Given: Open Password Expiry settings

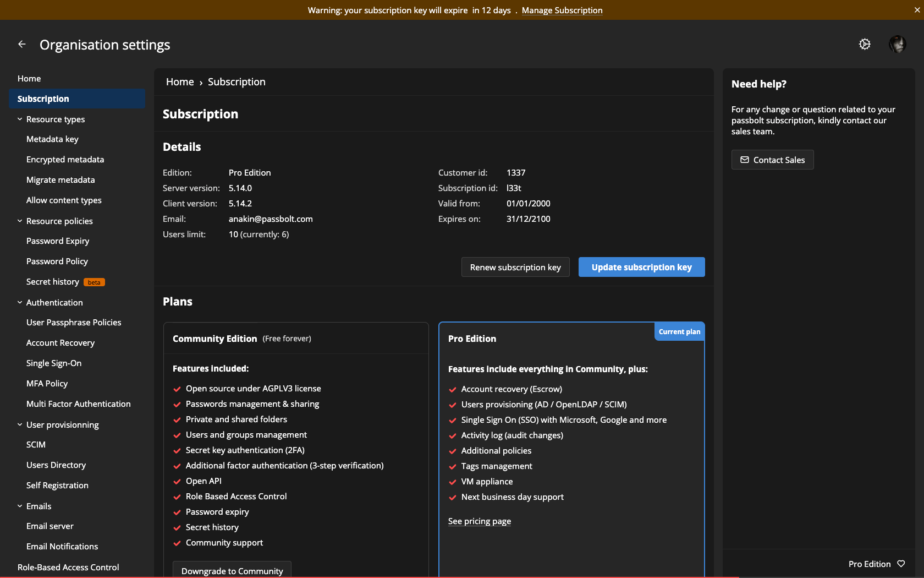Looking at the screenshot, I should pos(58,241).
